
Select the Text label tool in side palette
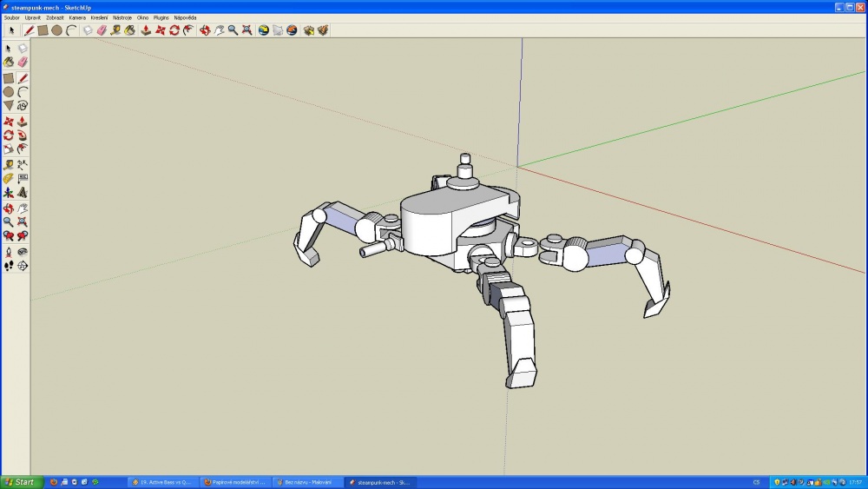tap(23, 178)
